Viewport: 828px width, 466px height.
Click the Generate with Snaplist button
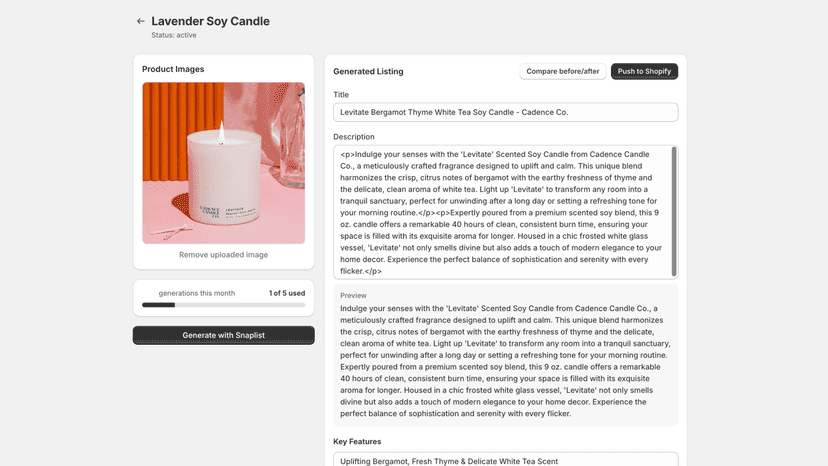pos(223,335)
